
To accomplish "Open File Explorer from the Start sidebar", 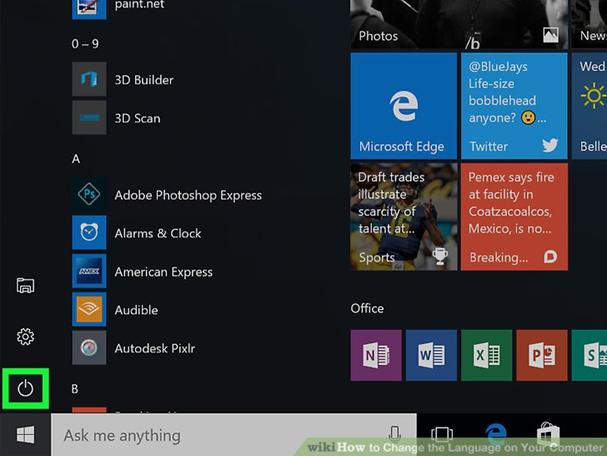I will [x=26, y=286].
